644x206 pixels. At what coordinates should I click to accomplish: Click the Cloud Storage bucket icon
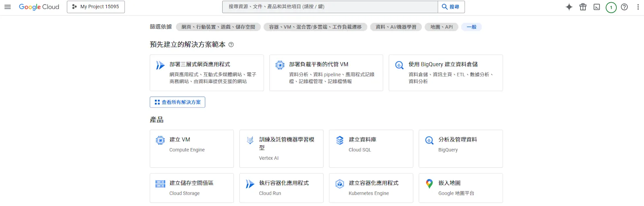pos(160,184)
